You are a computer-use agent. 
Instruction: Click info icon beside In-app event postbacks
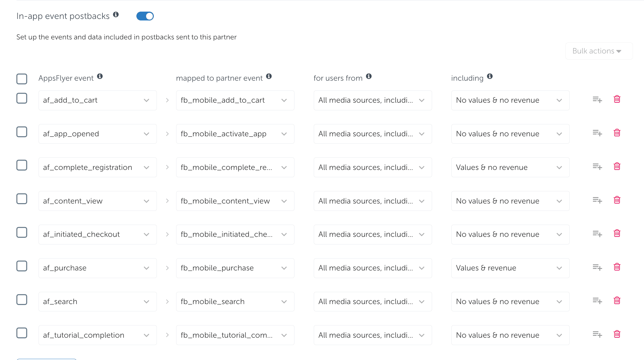(x=116, y=14)
